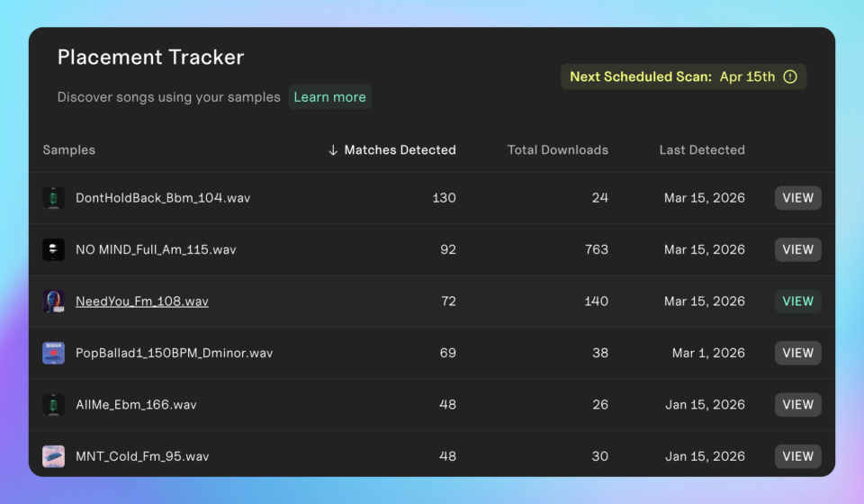This screenshot has width=864, height=504.
Task: Click the 763 total downloads value
Action: pos(597,249)
